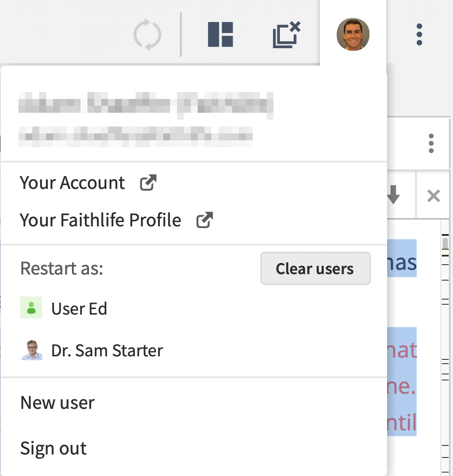The height and width of the screenshot is (476, 453).
Task: Click the green User Ed avatar icon
Action: [31, 308]
